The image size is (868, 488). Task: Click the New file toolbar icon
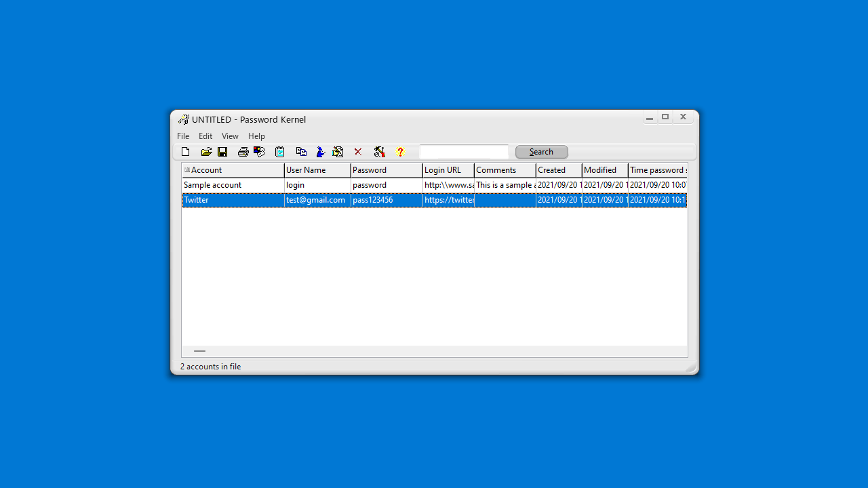(x=186, y=152)
